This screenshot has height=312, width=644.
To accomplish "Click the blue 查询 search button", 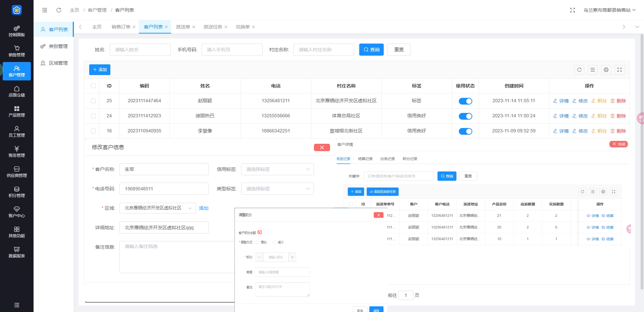I will (x=371, y=50).
